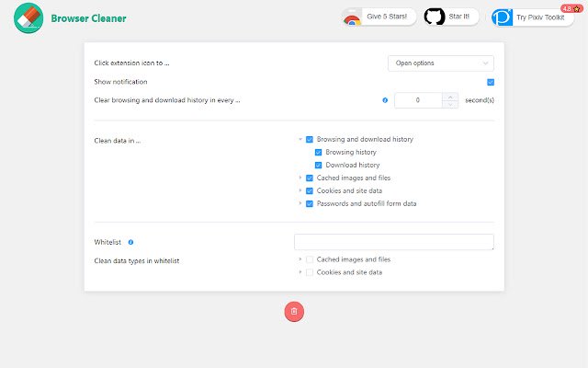Decrease the seconds value with down arrow
The width and height of the screenshot is (588, 368).
450,104
